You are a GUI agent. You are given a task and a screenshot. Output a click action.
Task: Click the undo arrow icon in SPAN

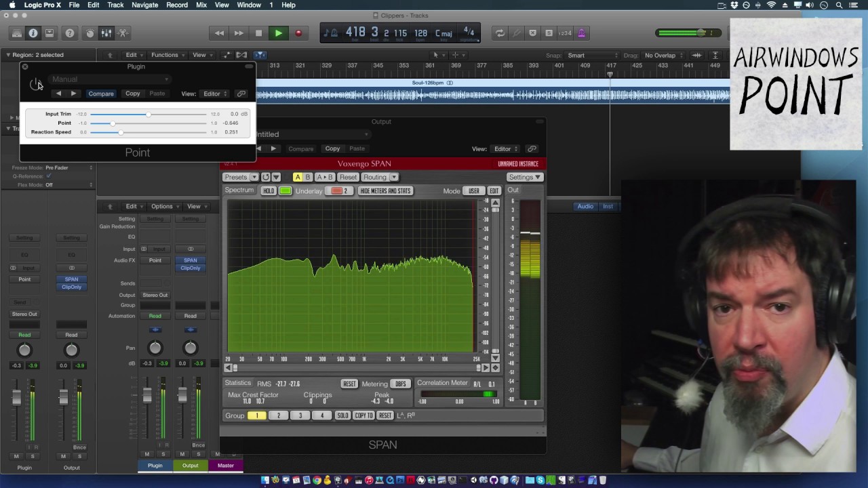click(x=266, y=177)
